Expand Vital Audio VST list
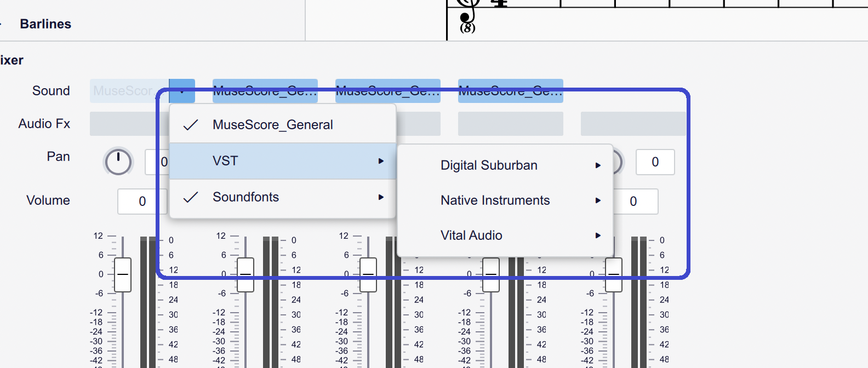The height and width of the screenshot is (368, 868). (x=505, y=235)
